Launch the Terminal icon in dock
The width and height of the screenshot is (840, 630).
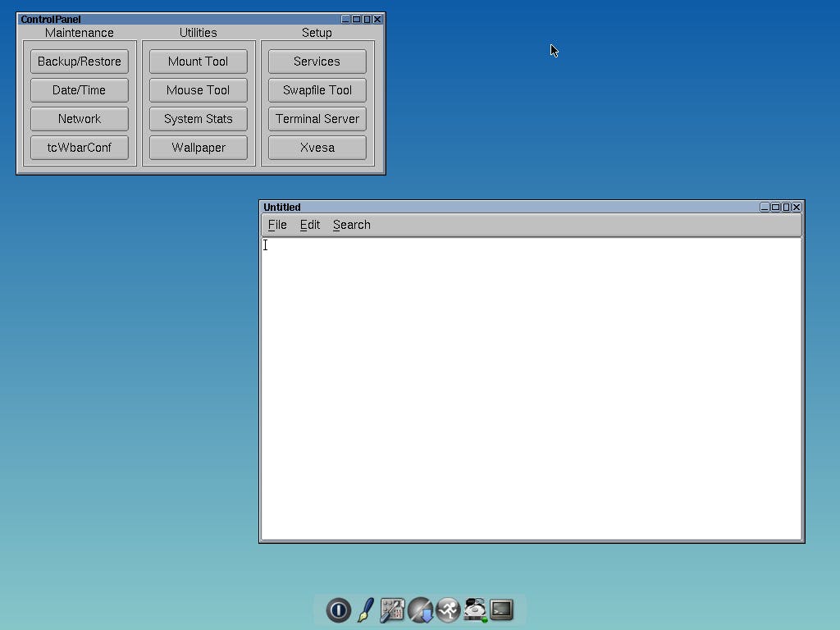pyautogui.click(x=502, y=609)
